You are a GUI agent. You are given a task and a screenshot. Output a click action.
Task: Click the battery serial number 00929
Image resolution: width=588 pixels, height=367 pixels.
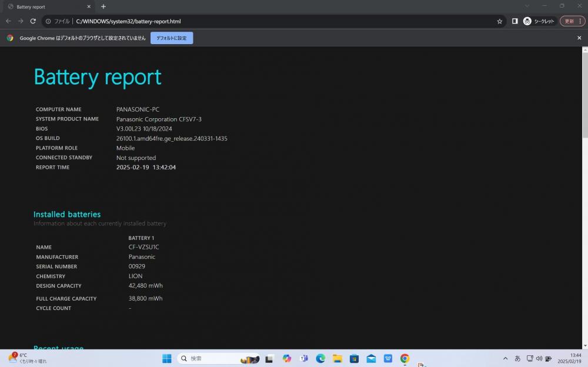pyautogui.click(x=136, y=266)
